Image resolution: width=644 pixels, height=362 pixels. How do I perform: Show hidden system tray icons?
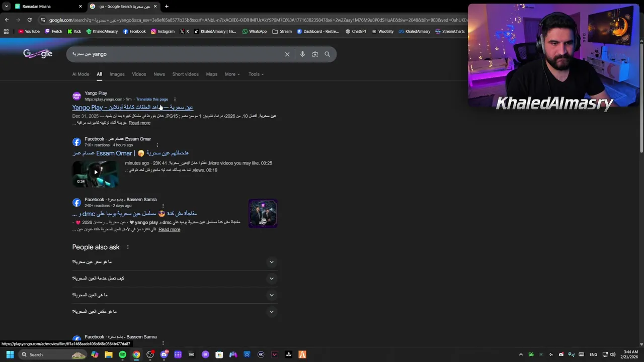point(521,354)
